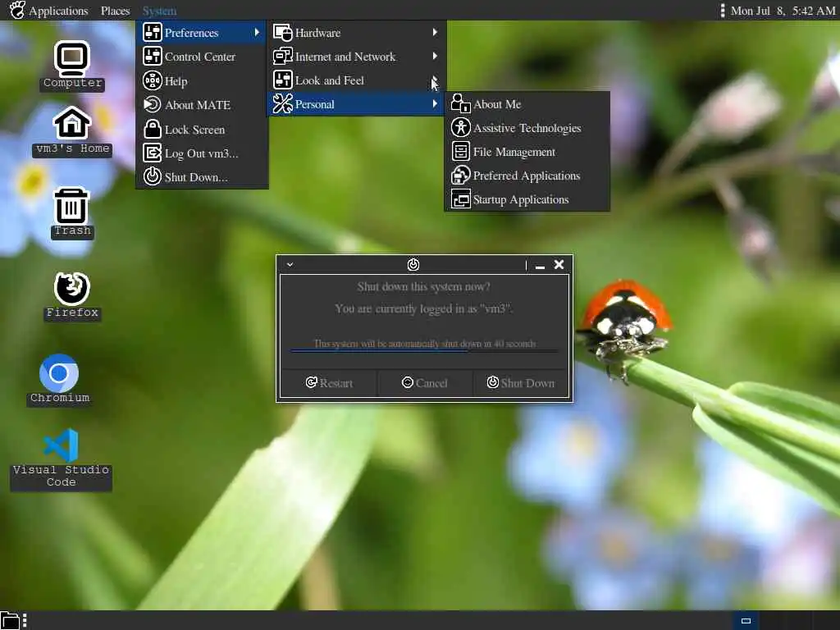840x630 pixels.
Task: Click the Shut Down button in dialog
Action: [x=521, y=382]
